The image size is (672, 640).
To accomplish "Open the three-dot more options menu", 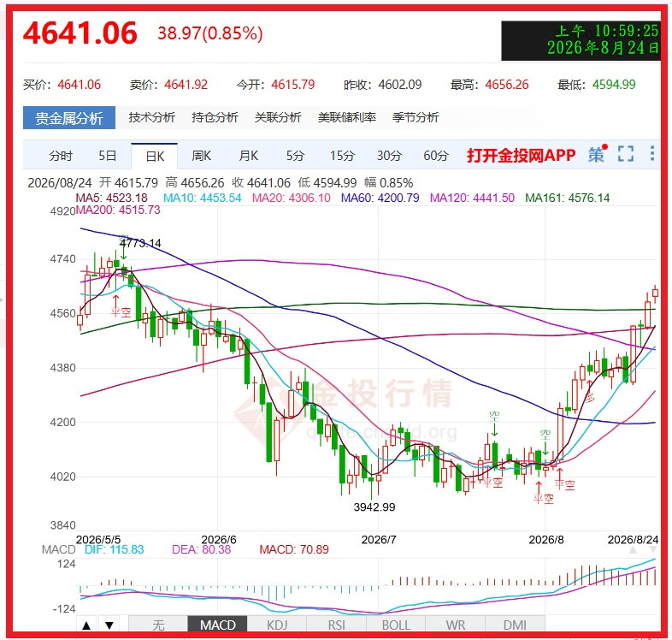I will 651,153.
